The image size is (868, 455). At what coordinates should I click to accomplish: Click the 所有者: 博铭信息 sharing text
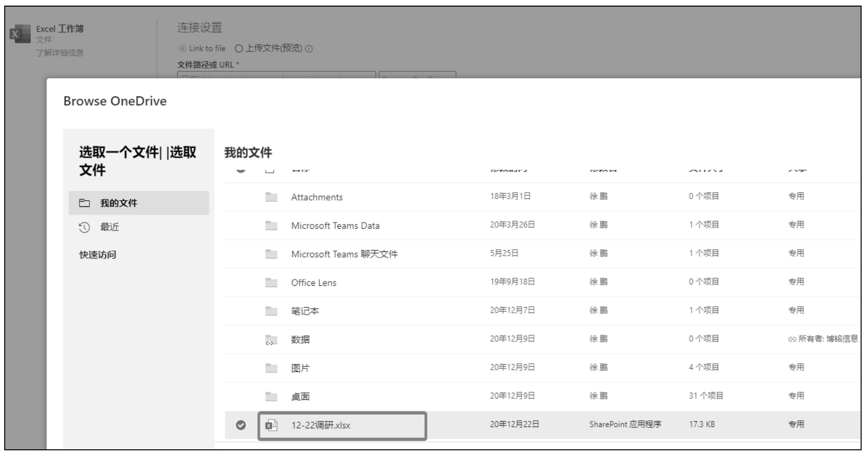828,339
